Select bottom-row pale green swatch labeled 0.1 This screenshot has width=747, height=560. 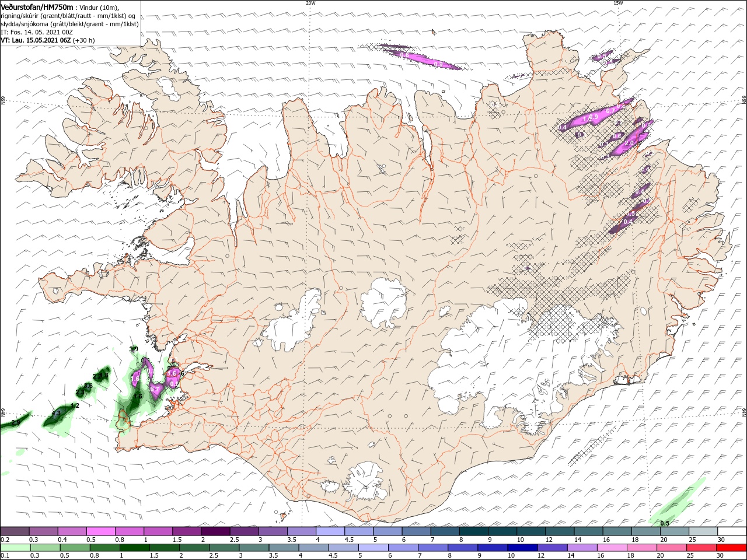pos(15,548)
